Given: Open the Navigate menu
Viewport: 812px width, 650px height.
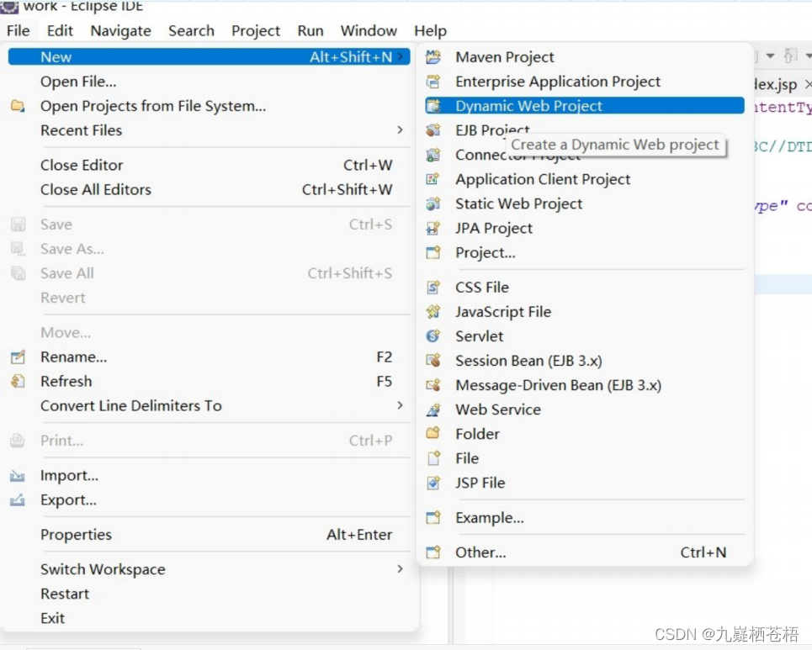Looking at the screenshot, I should 120,31.
